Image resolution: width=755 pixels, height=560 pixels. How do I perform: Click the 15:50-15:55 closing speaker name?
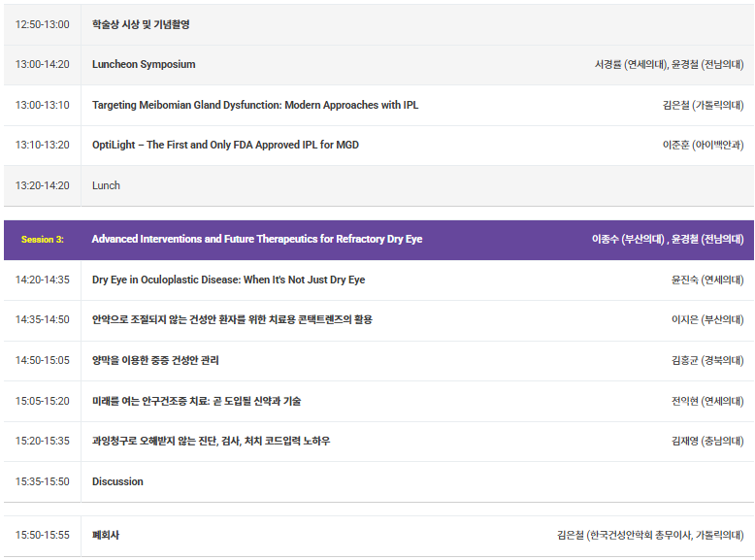[x=650, y=535]
